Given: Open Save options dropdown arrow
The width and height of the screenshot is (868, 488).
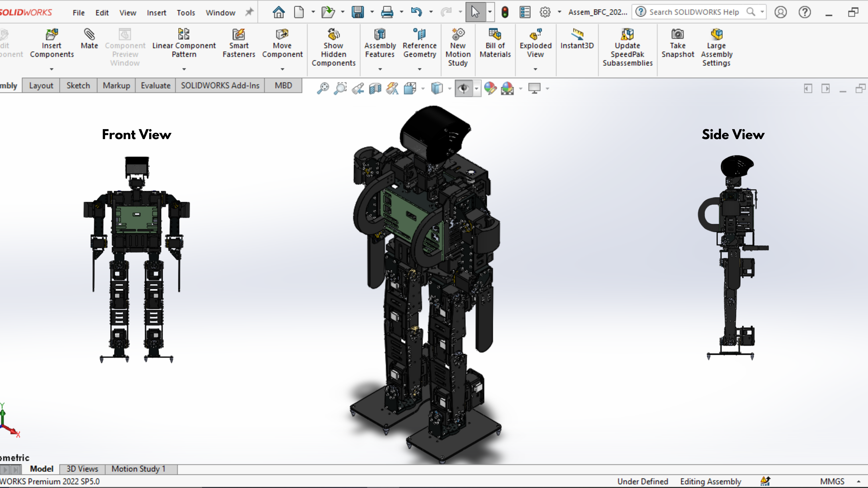Looking at the screenshot, I should point(372,12).
